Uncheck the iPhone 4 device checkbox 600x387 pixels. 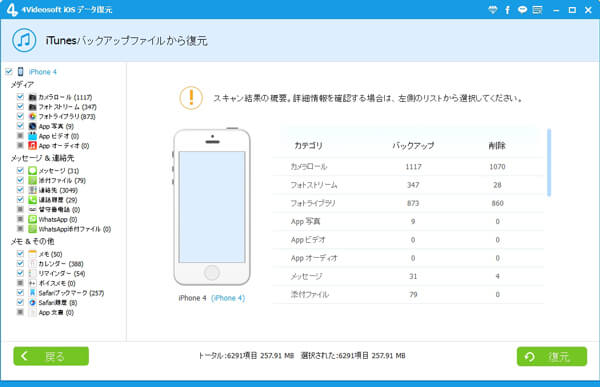(9, 71)
